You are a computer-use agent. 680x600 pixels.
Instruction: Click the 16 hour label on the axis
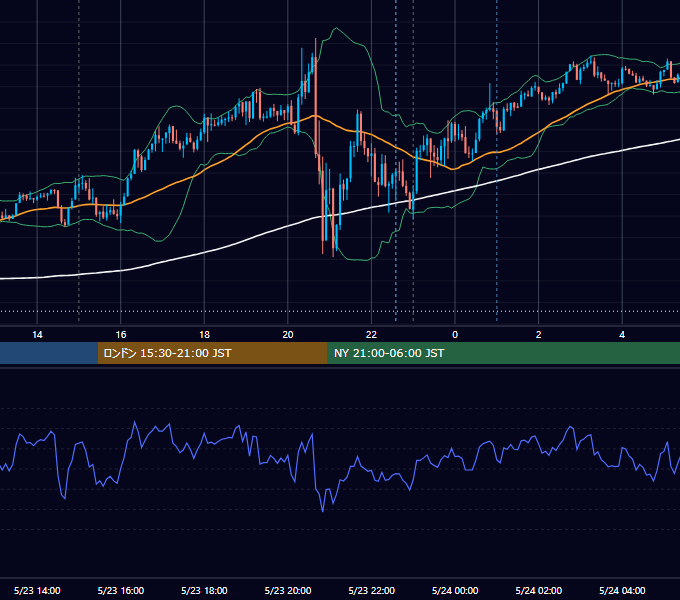point(121,335)
